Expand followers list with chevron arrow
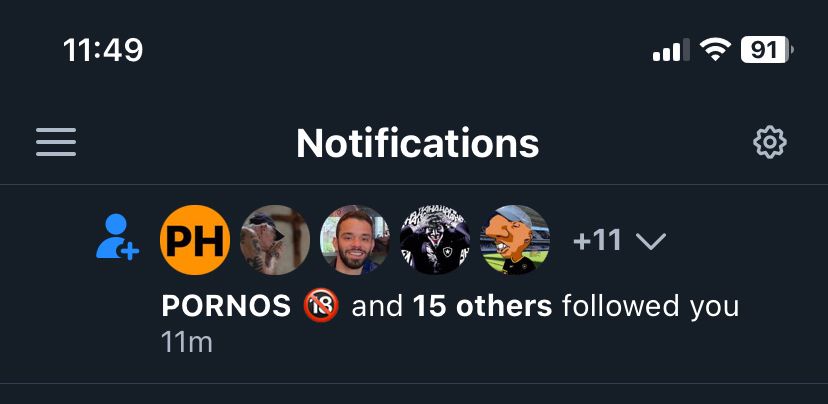This screenshot has width=828, height=404. click(x=651, y=241)
